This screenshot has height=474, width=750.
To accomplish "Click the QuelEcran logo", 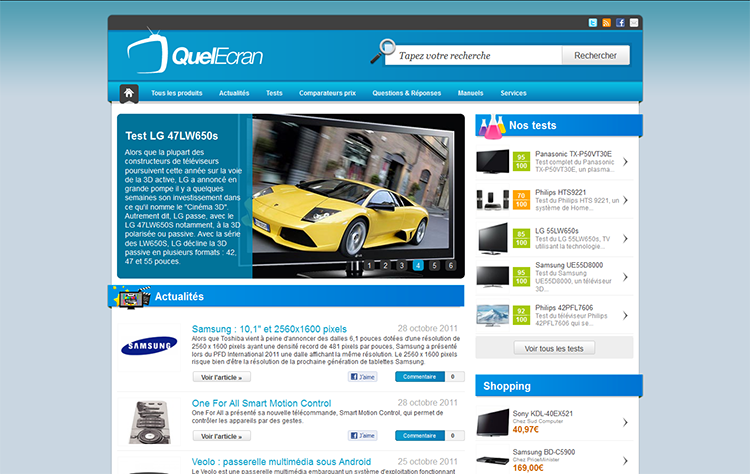I will 195,52.
